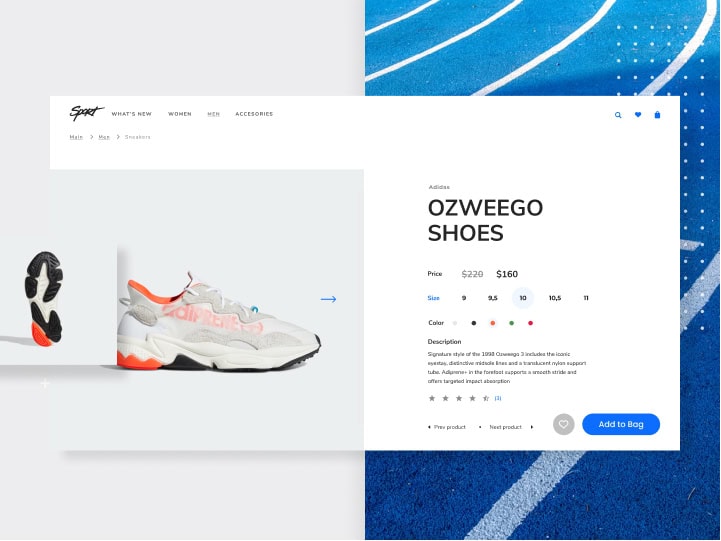Click the Adidas brand label

click(x=439, y=187)
